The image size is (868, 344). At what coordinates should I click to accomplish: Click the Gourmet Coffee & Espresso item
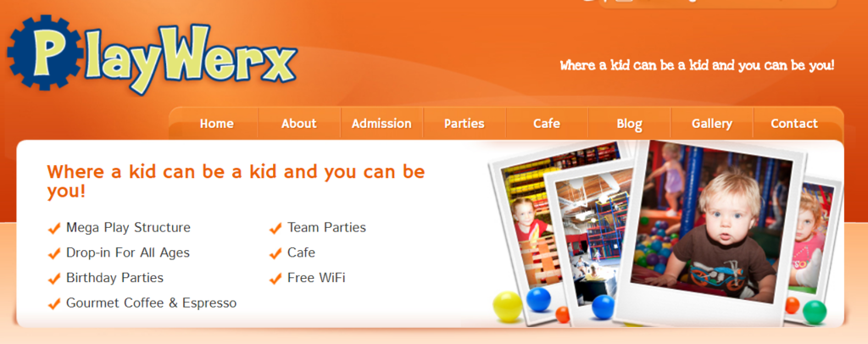click(x=151, y=303)
